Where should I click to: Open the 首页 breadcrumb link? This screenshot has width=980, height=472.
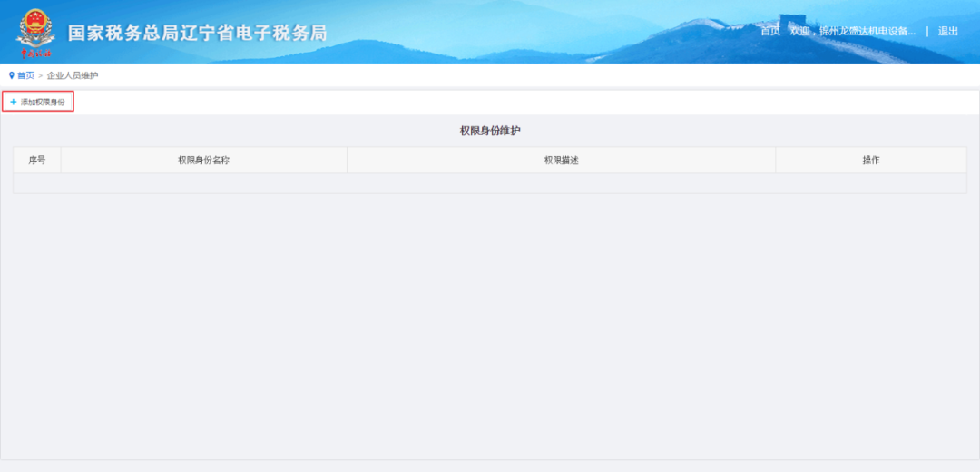[25, 75]
